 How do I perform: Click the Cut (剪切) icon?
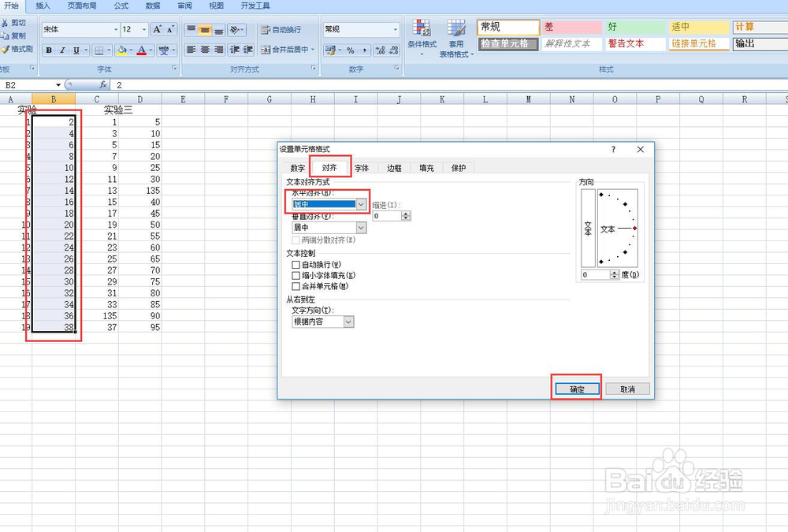coord(5,23)
